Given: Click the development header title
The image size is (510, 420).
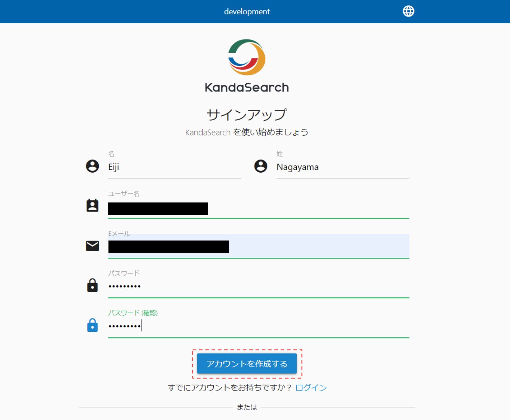Looking at the screenshot, I should click(x=247, y=11).
